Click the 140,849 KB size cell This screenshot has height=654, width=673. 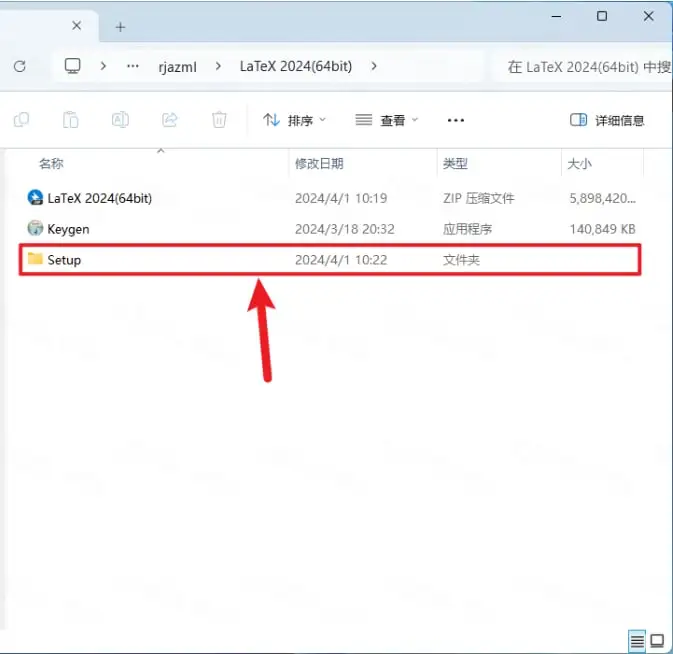coord(602,229)
